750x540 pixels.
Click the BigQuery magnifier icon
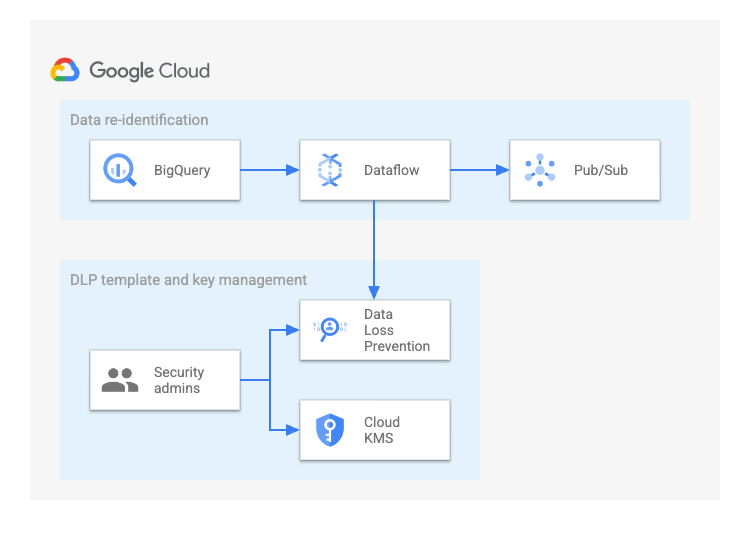120,170
